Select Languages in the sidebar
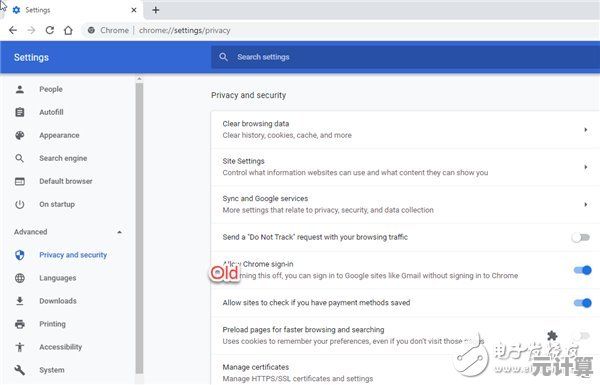The image size is (600, 385). click(57, 278)
